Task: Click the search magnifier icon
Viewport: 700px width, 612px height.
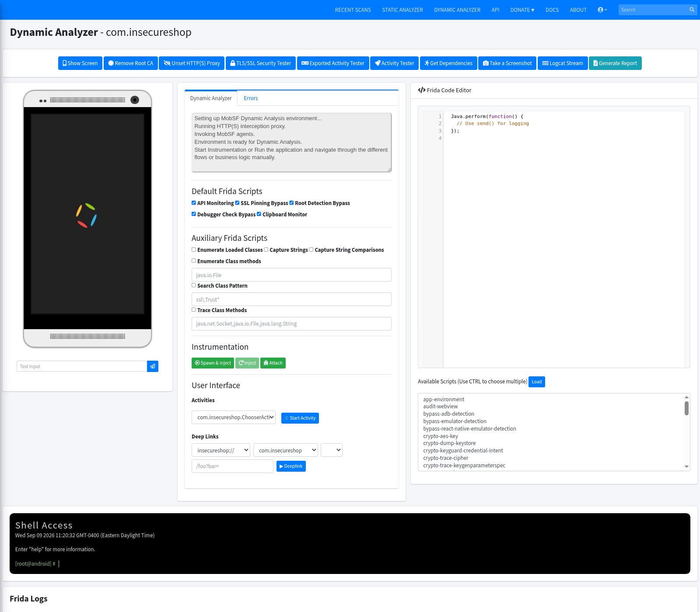Action: tap(692, 10)
